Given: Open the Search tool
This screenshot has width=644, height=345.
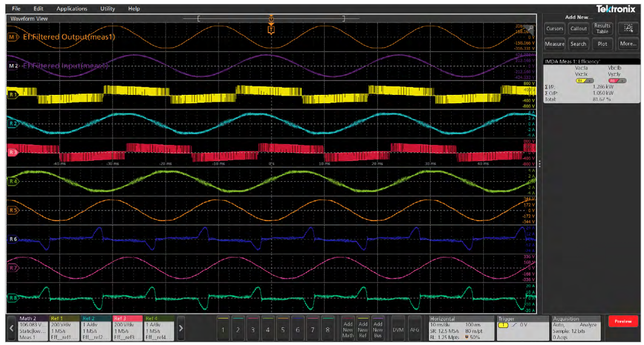Looking at the screenshot, I should point(578,44).
